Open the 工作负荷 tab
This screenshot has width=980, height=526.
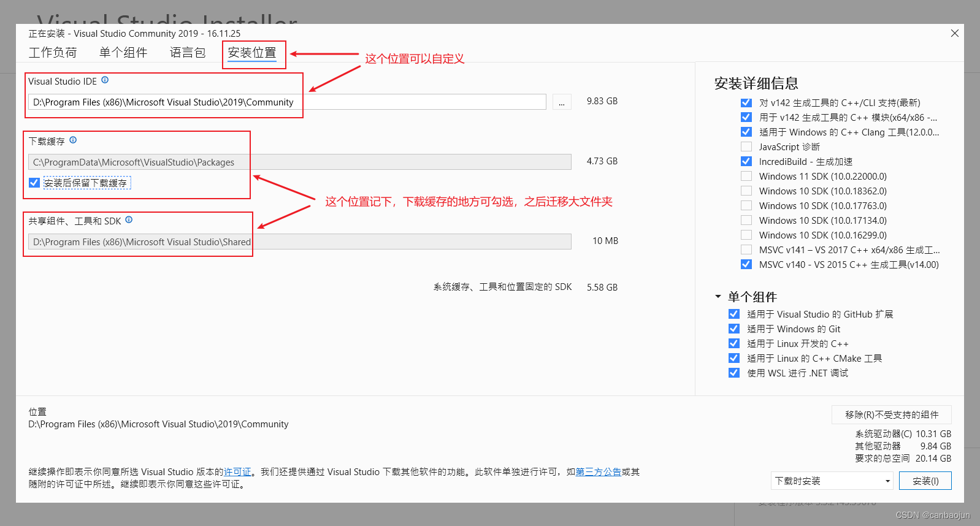[x=53, y=53]
